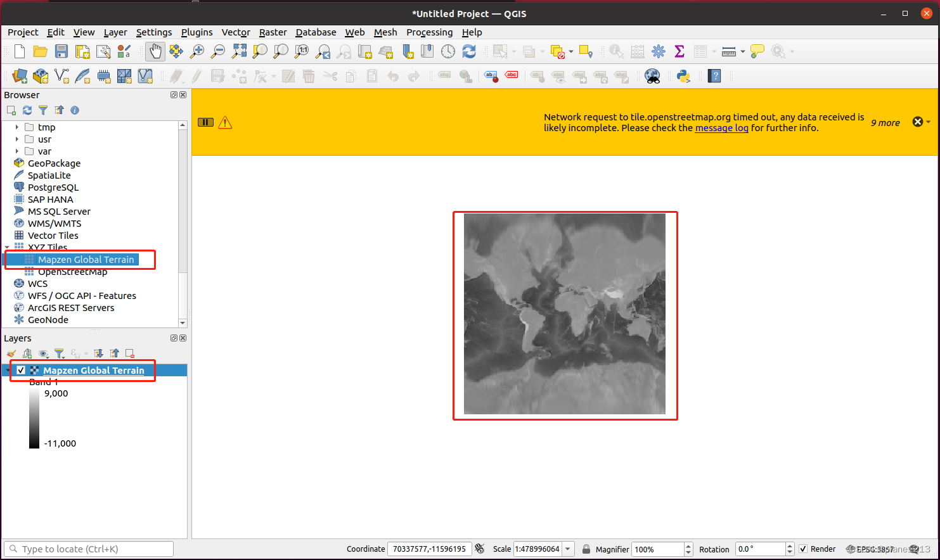Viewport: 940px width, 560px height.
Task: Click the message log link
Action: (x=722, y=128)
